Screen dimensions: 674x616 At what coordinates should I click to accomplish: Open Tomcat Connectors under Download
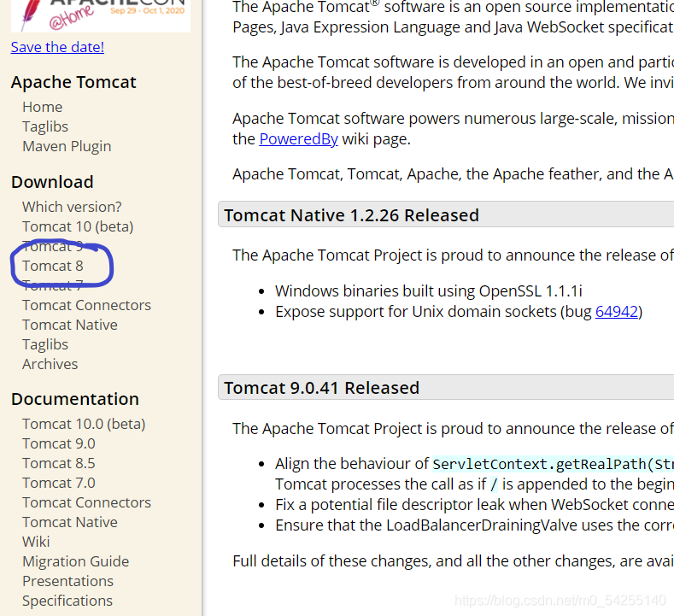tap(86, 305)
